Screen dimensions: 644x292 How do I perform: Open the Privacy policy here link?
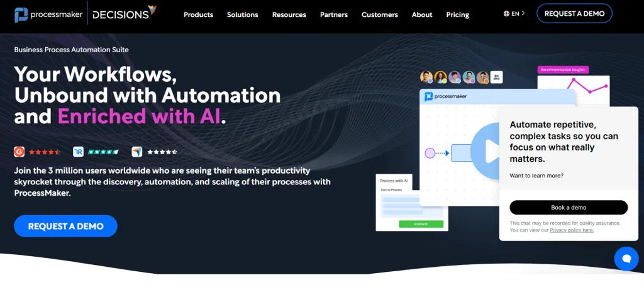572,230
